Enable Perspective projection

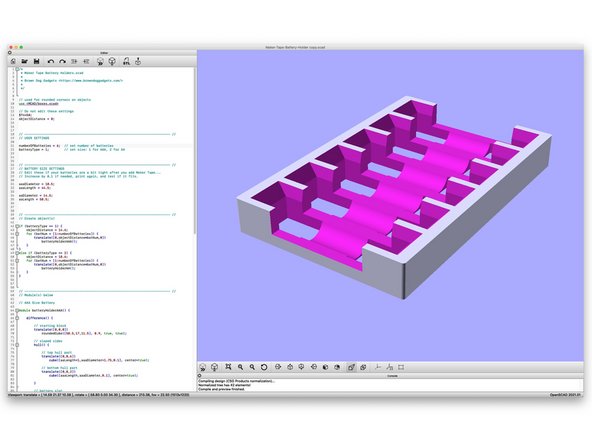pos(351,367)
